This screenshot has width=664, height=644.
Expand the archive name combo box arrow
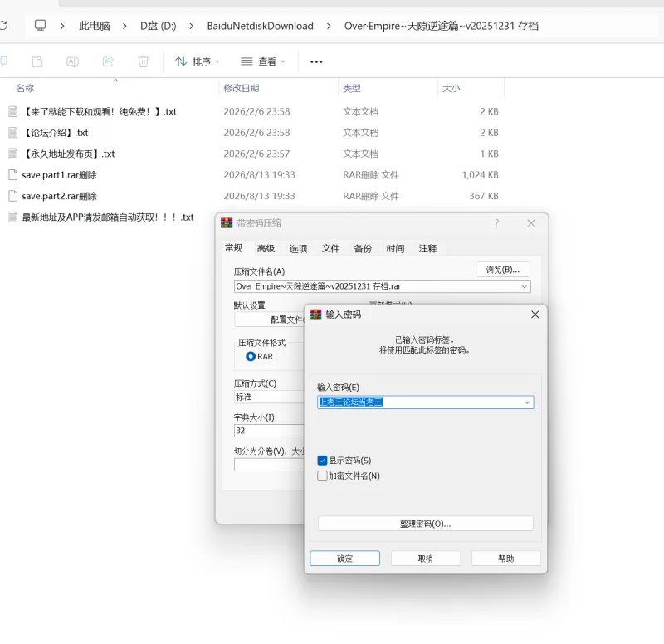click(x=525, y=286)
